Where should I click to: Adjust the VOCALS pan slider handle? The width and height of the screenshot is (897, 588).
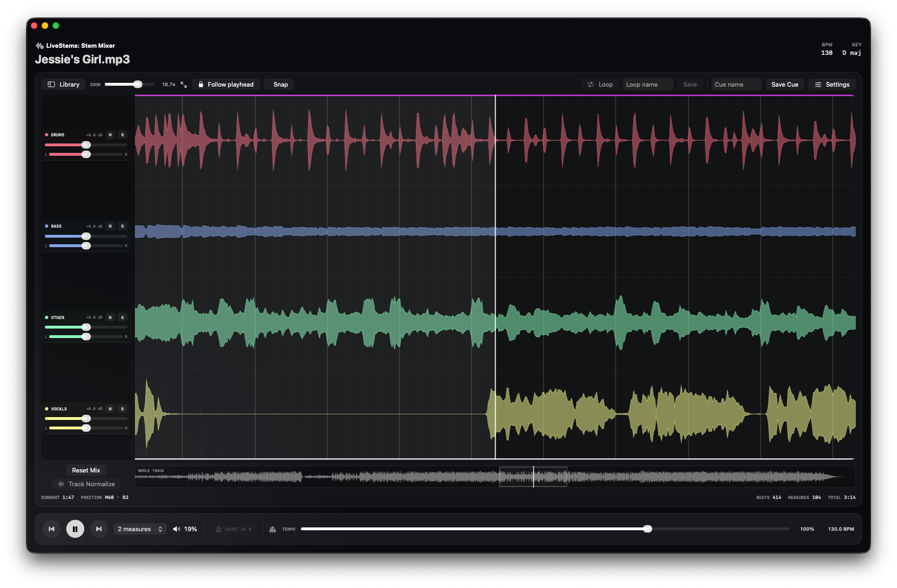[86, 428]
